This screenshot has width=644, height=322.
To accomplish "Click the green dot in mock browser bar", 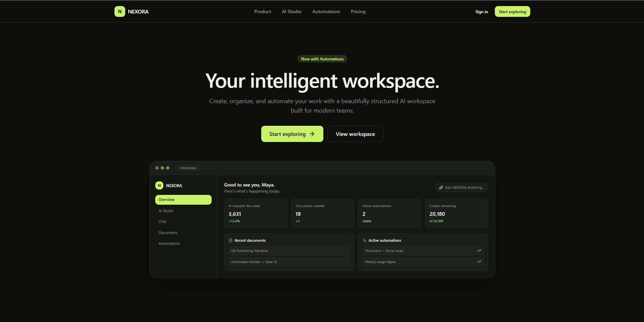I will click(168, 168).
